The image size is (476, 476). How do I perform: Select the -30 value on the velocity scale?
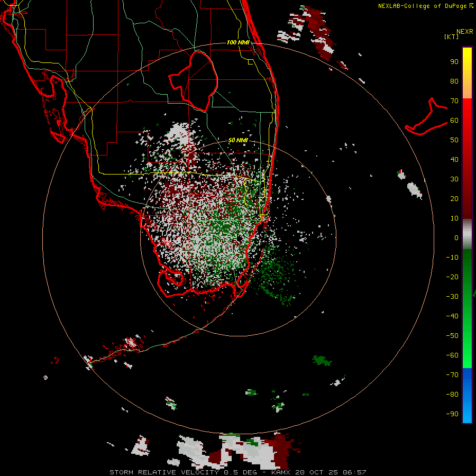pos(452,297)
